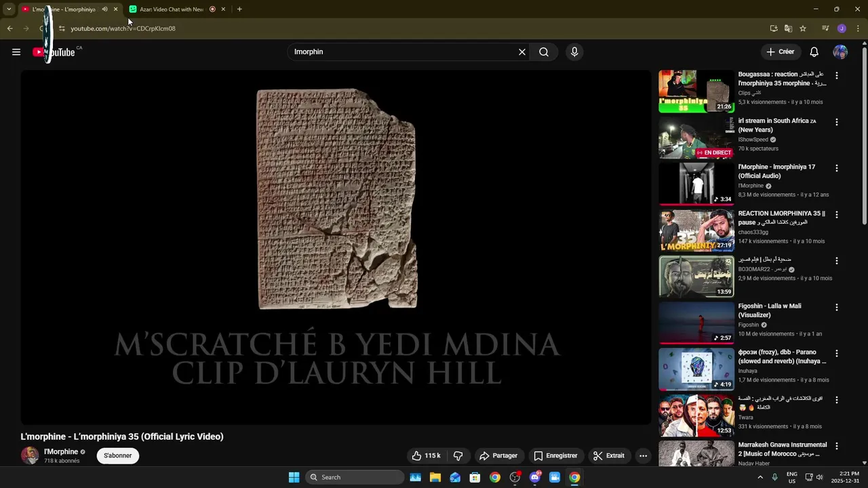Open the l'Morphine channel avatar

pos(29,455)
